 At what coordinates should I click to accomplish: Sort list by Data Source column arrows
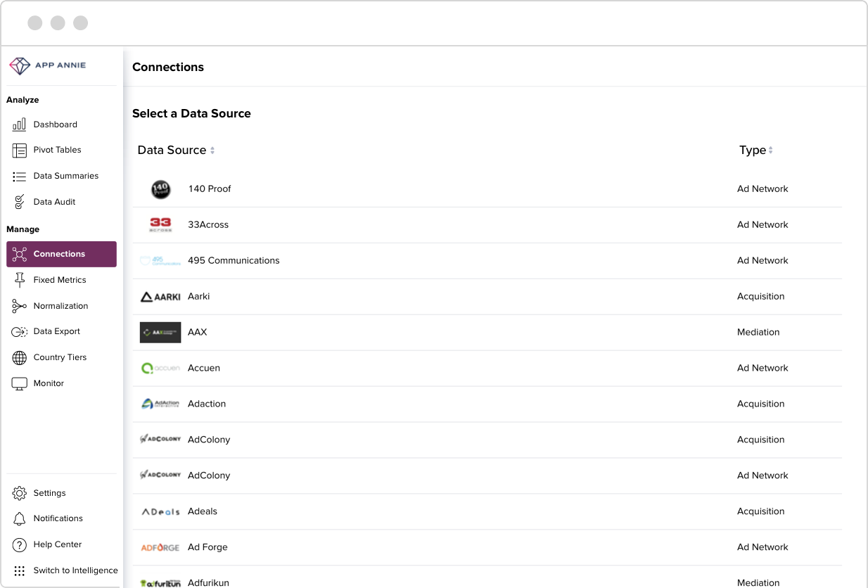(x=212, y=151)
